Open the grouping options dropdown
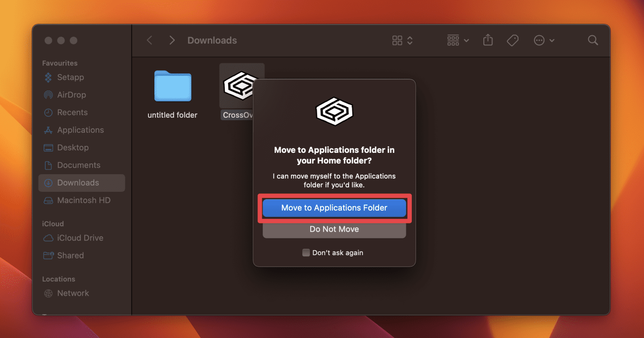This screenshot has width=644, height=338. click(x=457, y=40)
